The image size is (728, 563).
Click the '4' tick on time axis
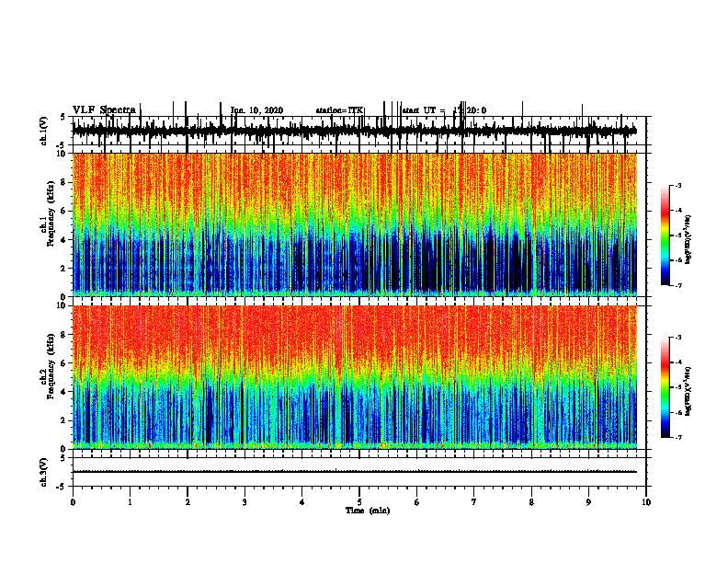pos(302,502)
